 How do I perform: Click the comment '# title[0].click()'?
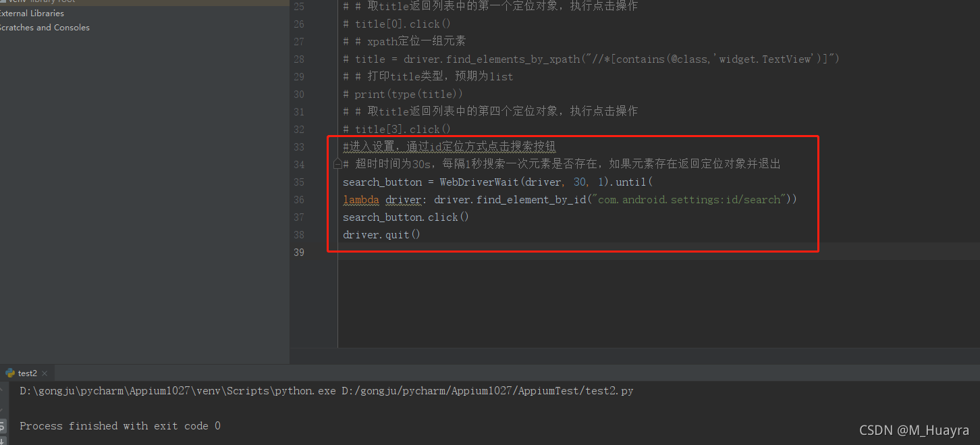pos(397,24)
